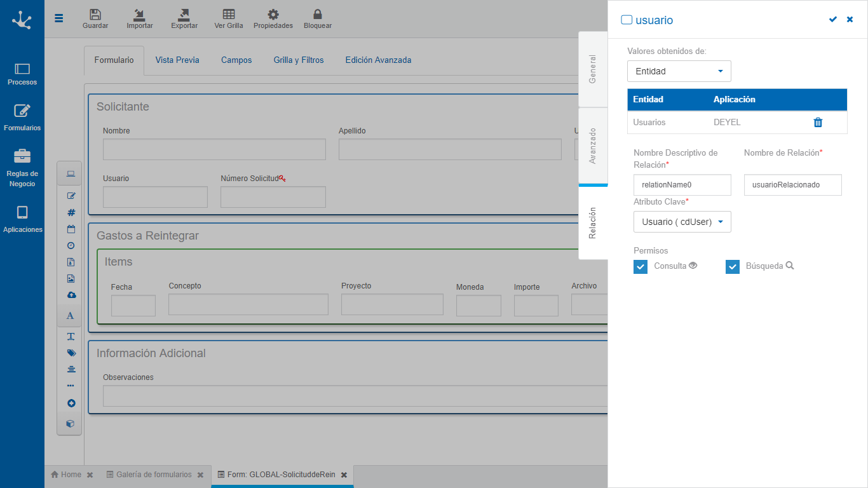Click the Usuario form input field
Viewport: 868px width, 488px height.
pyautogui.click(x=155, y=197)
